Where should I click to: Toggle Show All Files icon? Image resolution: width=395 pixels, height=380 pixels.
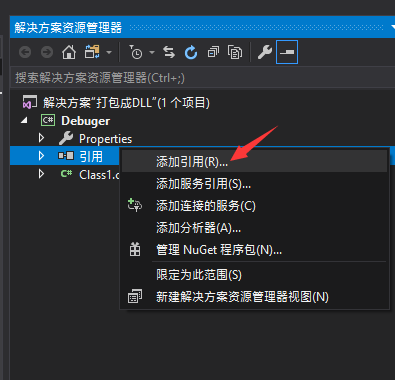(235, 52)
